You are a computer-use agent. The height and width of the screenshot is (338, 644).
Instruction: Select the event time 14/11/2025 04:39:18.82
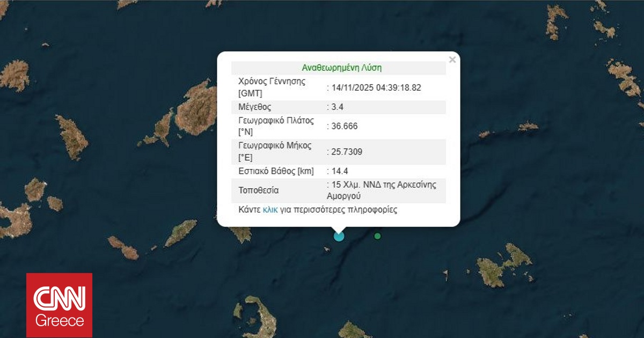point(375,87)
